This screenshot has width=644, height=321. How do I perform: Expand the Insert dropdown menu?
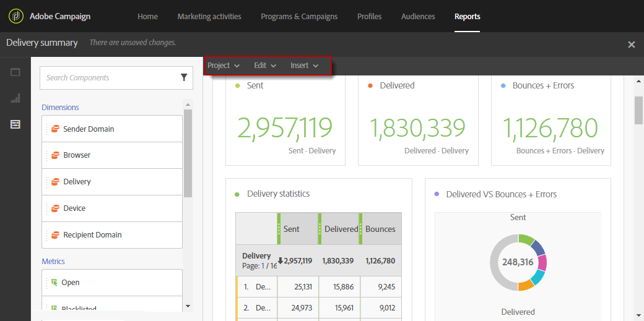(x=305, y=66)
